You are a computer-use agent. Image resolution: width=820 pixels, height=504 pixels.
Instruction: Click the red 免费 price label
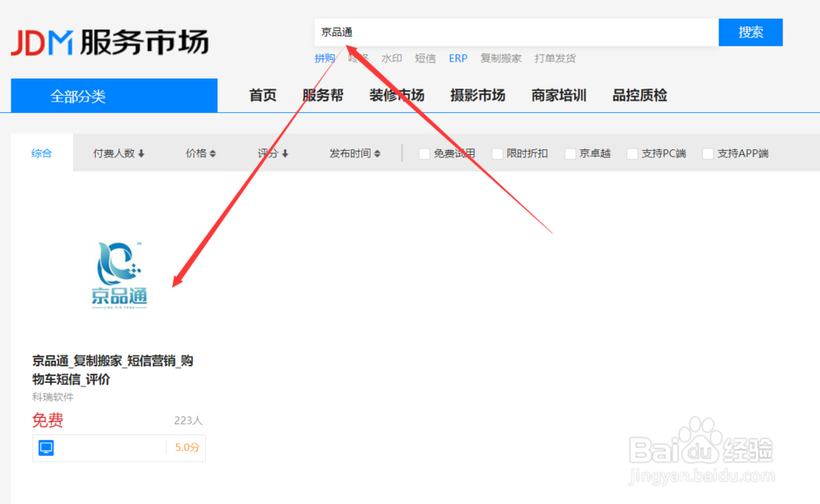click(x=48, y=420)
